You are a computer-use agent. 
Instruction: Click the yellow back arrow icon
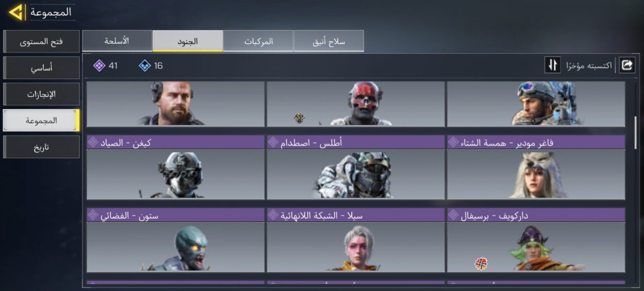click(16, 13)
